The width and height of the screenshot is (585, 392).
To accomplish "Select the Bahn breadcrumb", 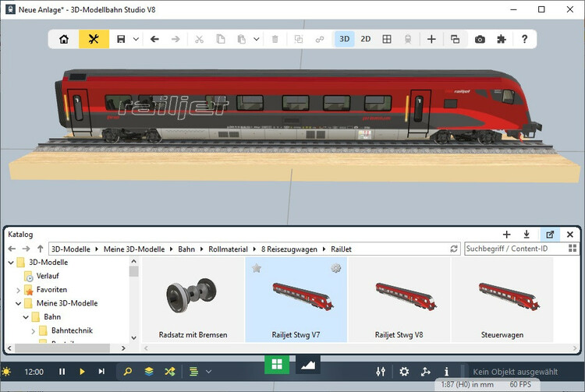I will pyautogui.click(x=186, y=249).
